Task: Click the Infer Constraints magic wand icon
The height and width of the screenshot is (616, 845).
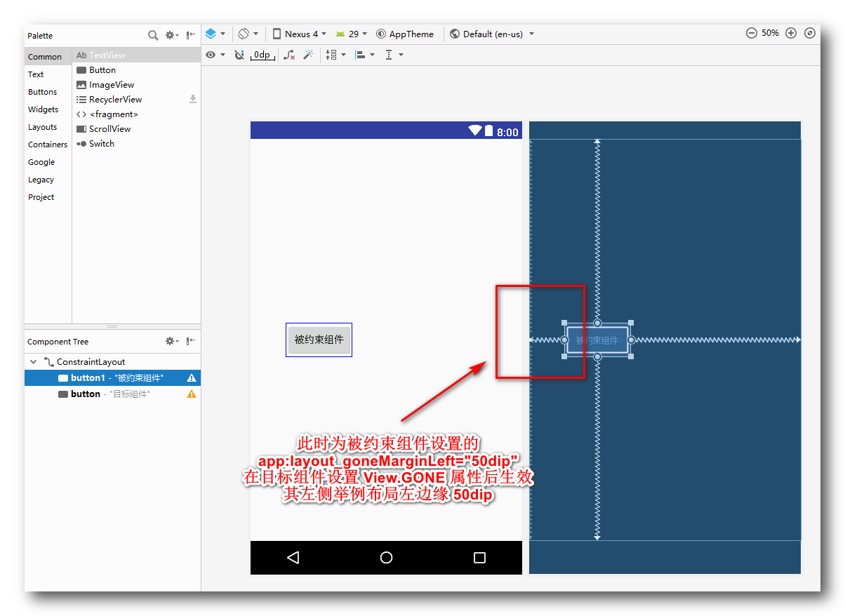Action: [x=309, y=54]
